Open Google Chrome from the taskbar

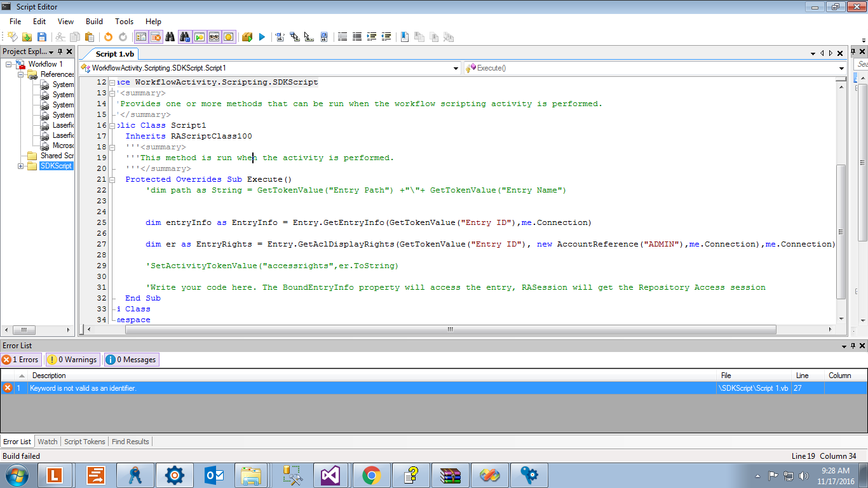[x=371, y=475]
